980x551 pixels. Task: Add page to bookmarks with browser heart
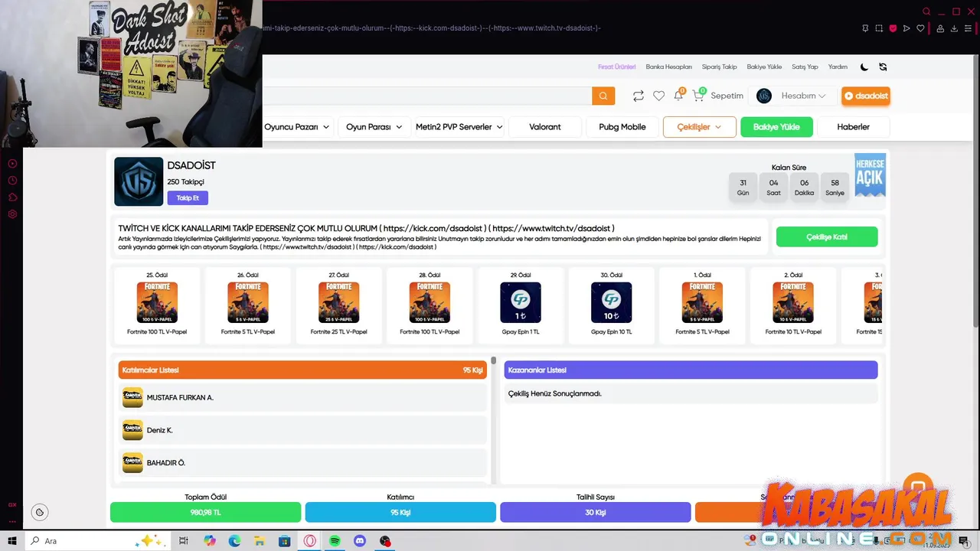coord(920,28)
